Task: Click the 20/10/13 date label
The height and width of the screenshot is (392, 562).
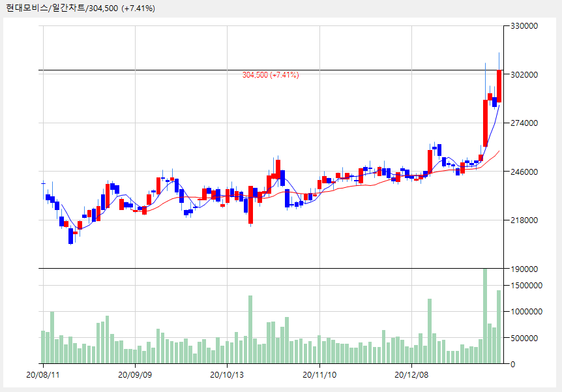Action: point(227,375)
